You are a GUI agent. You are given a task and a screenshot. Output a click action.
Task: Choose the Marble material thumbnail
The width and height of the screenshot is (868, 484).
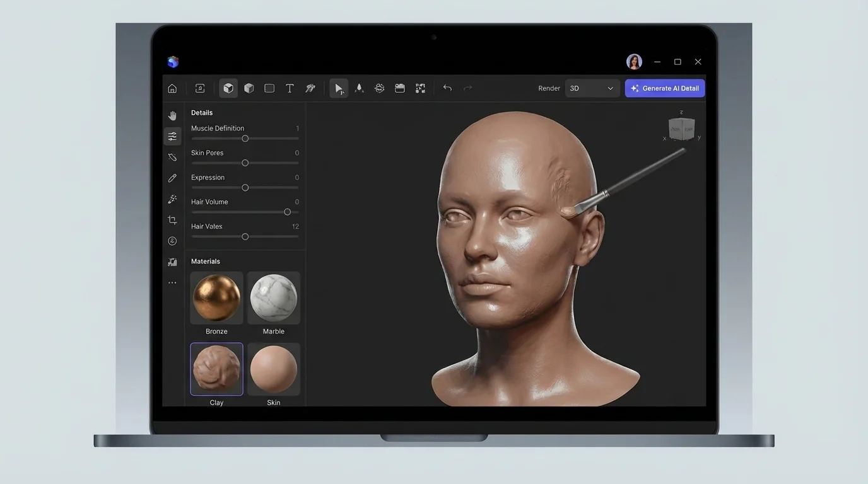tap(274, 298)
